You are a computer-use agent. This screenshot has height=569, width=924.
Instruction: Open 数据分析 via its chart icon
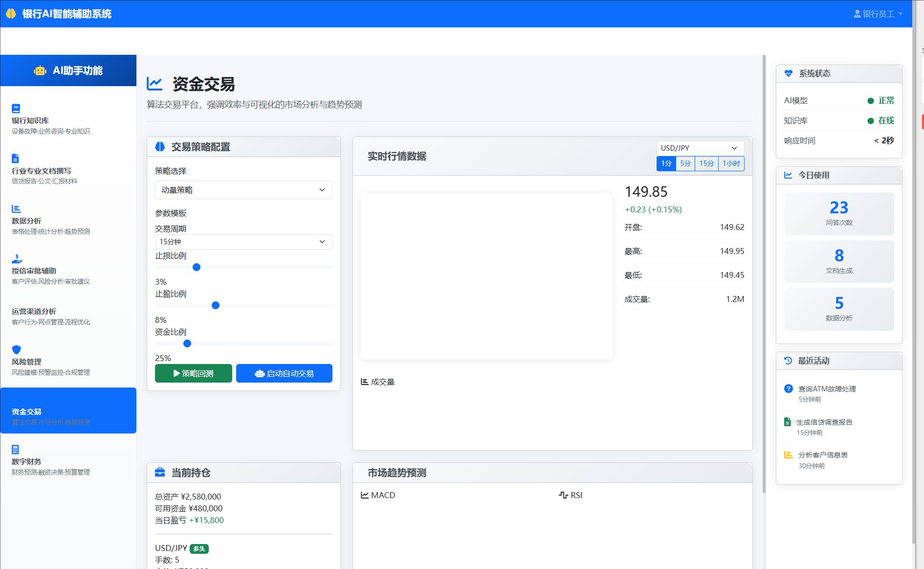[x=16, y=209]
